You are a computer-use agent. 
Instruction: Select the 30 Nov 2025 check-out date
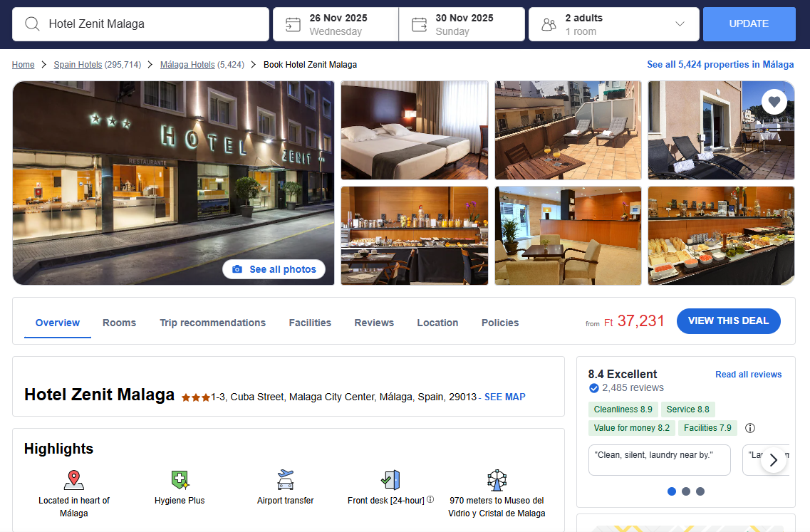[462, 24]
